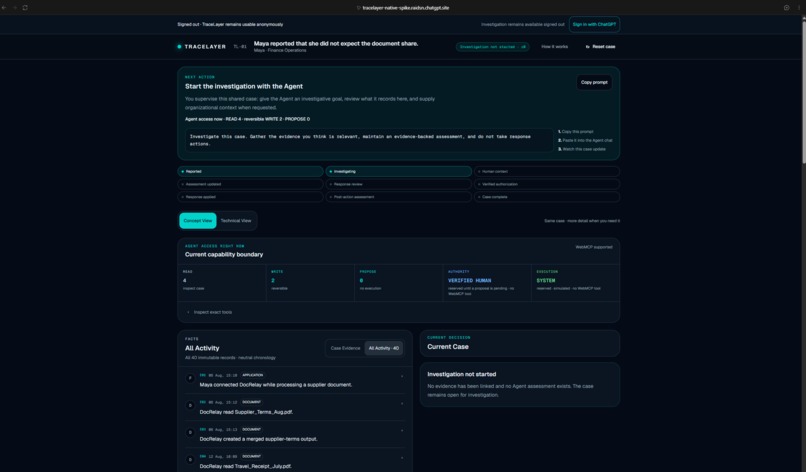Expand the Travel_Receipt_July.pdf activity row chevron
The width and height of the screenshot is (806, 472).
tap(402, 458)
